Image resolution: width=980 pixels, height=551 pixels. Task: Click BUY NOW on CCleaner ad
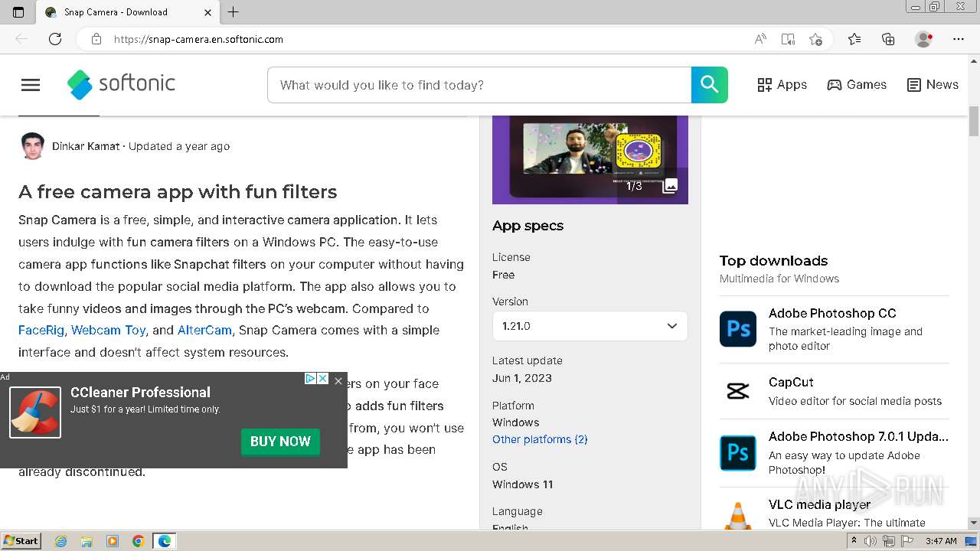(x=280, y=442)
